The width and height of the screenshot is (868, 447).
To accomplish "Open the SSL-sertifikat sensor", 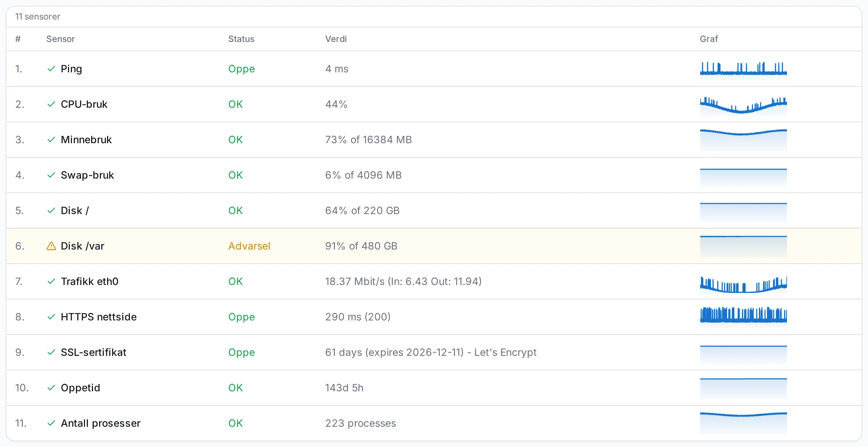I will click(x=93, y=352).
